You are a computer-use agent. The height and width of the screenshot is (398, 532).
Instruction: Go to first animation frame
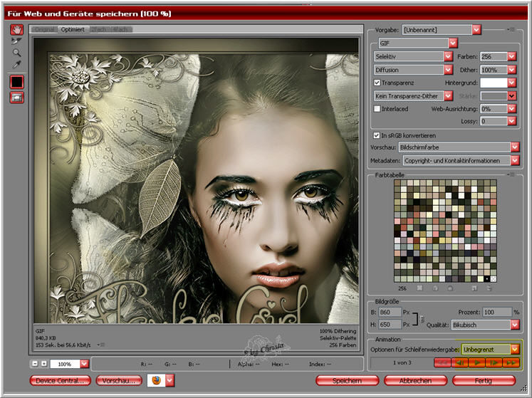tap(442, 362)
